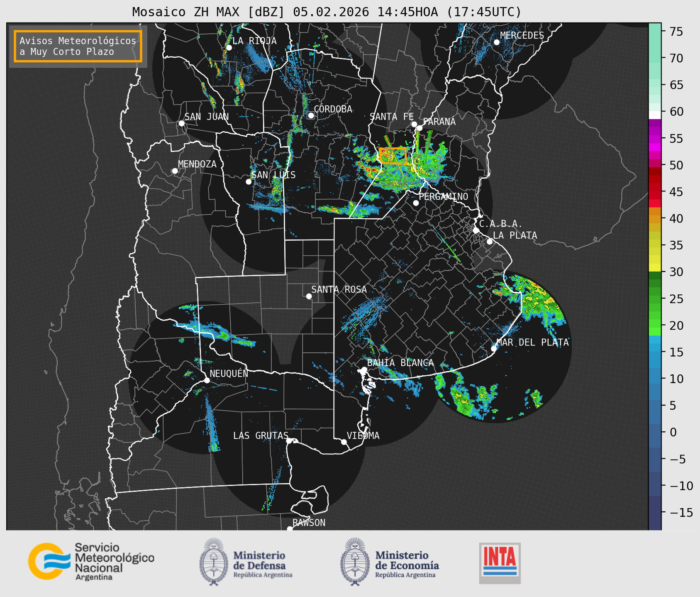Click the BAHÍA BLANCA city label
Screen dimensions: 700x597
click(x=400, y=363)
